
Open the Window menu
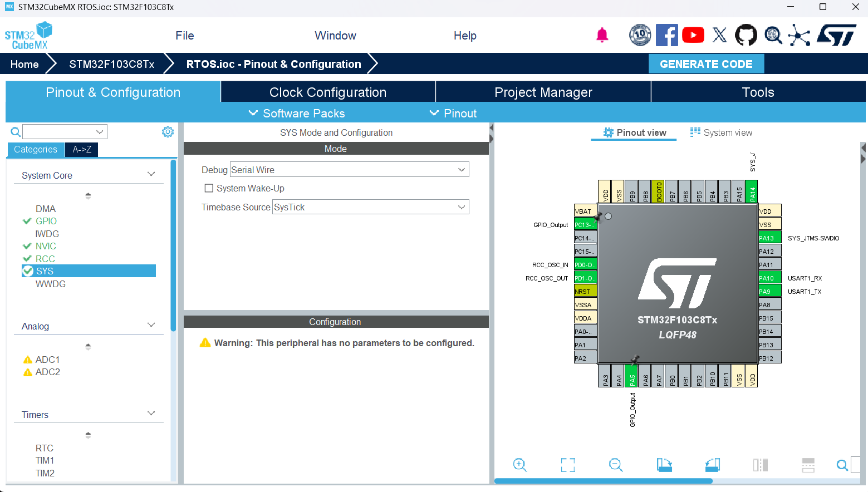[335, 36]
